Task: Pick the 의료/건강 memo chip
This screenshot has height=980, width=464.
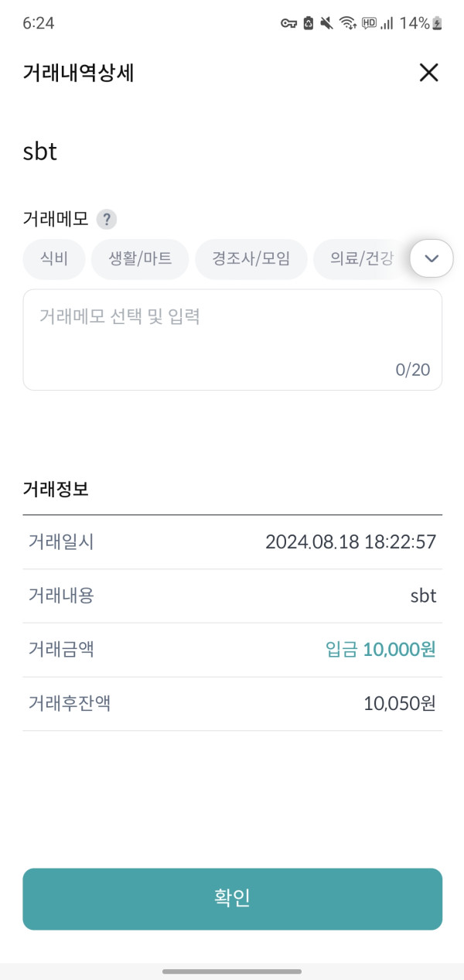Action: tap(361, 259)
